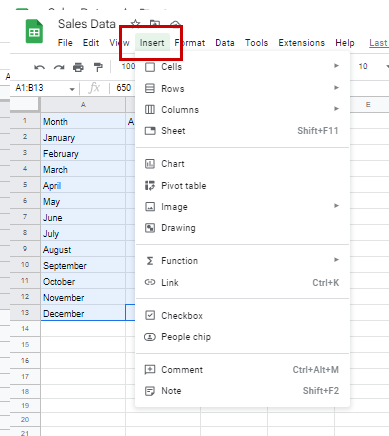Select the December cell

click(83, 313)
